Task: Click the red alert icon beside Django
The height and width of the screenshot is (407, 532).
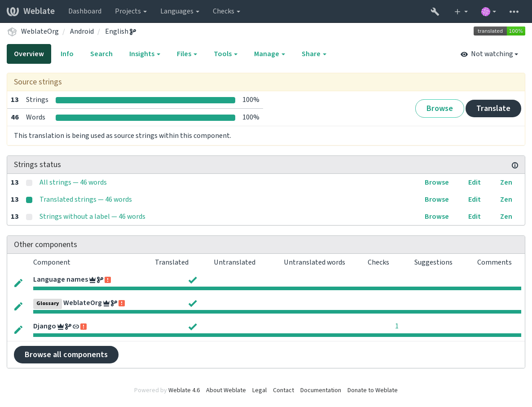Action: coord(84,327)
